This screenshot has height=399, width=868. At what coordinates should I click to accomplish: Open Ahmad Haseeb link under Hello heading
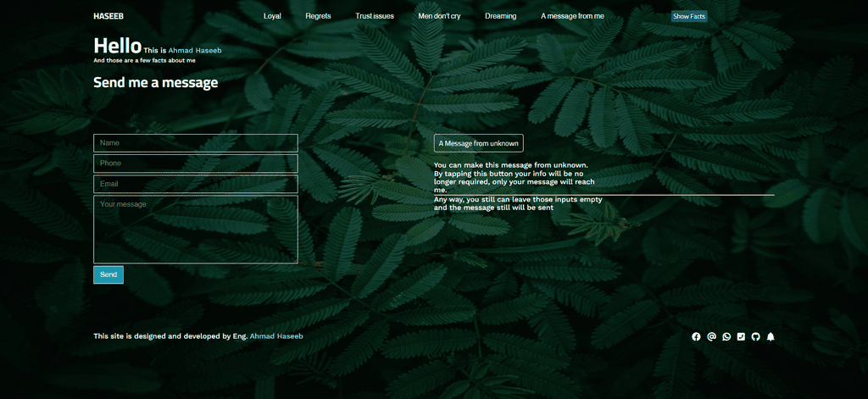point(195,50)
